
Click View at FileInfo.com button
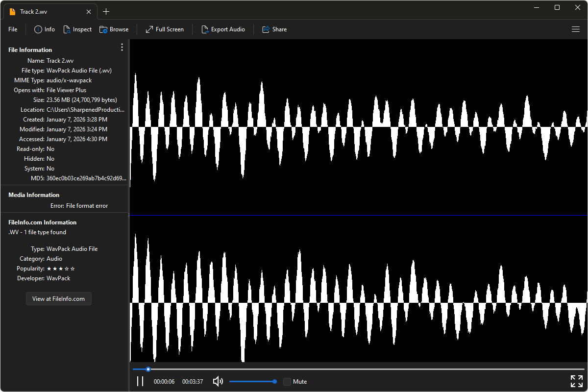[x=58, y=298]
